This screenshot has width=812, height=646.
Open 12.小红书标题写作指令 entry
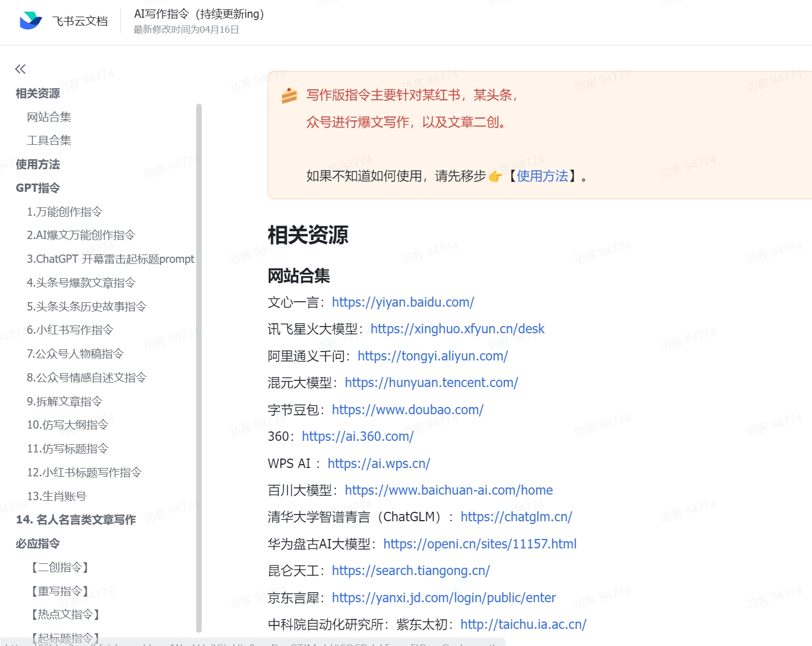[84, 472]
